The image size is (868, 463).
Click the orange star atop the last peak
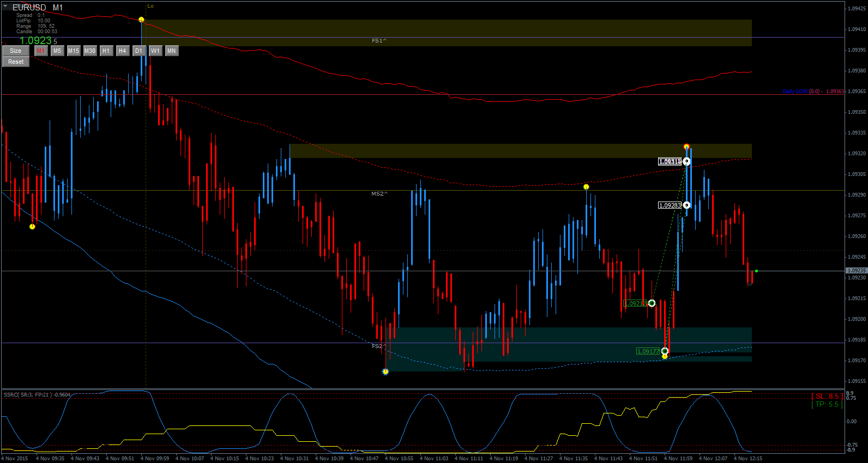point(686,147)
